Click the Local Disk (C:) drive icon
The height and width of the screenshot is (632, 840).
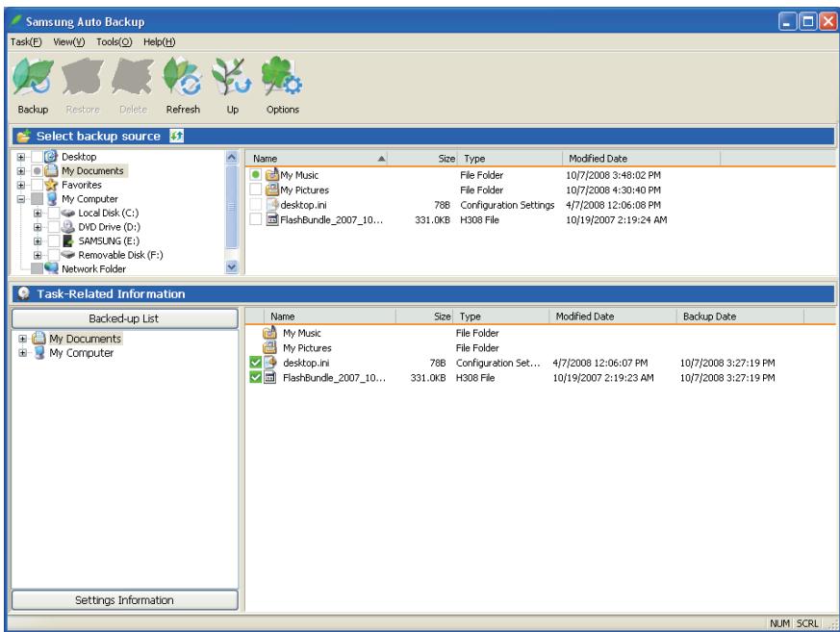coord(67,213)
